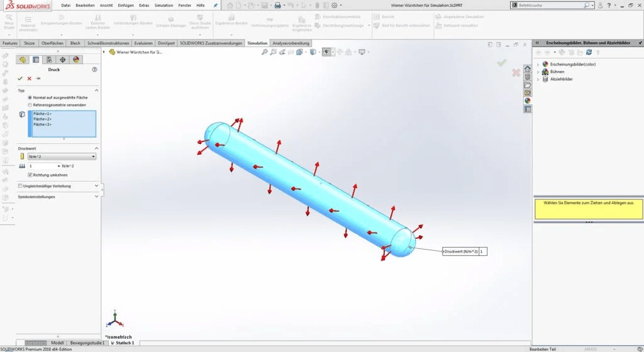Expand the Symboleinstellungen section
This screenshot has width=644, height=352.
point(96,197)
